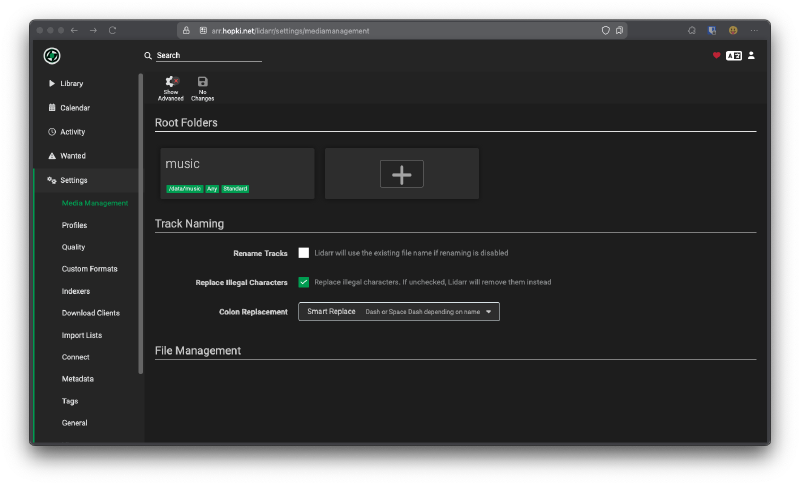Open the music root folder card
The width and height of the screenshot is (800, 485).
point(237,174)
